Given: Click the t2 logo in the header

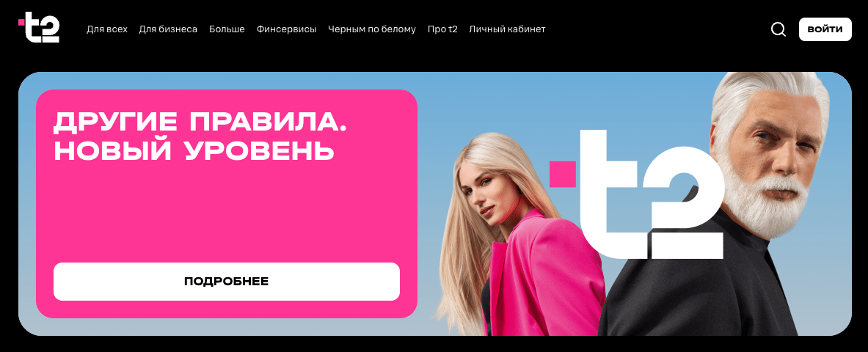Looking at the screenshot, I should [x=39, y=28].
